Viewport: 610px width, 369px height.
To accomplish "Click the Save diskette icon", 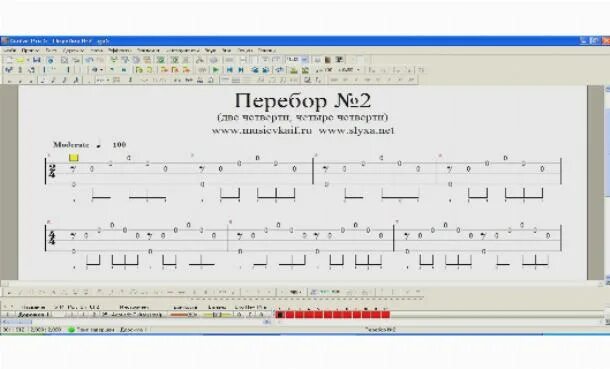I will 37,60.
